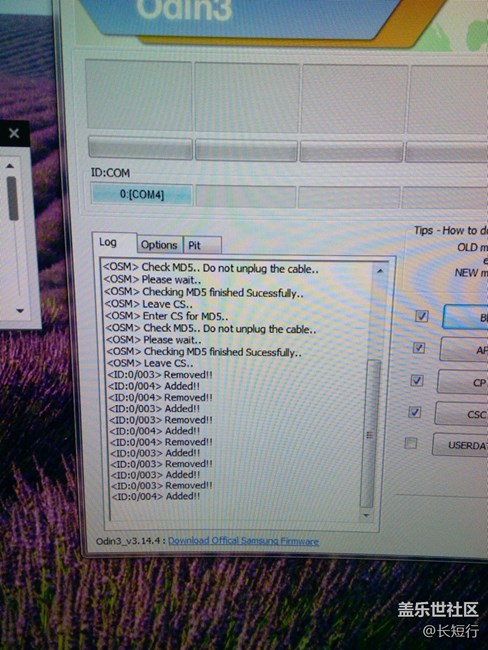488x650 pixels.
Task: Click the left panel slider down arrow
Action: pyautogui.click(x=20, y=310)
